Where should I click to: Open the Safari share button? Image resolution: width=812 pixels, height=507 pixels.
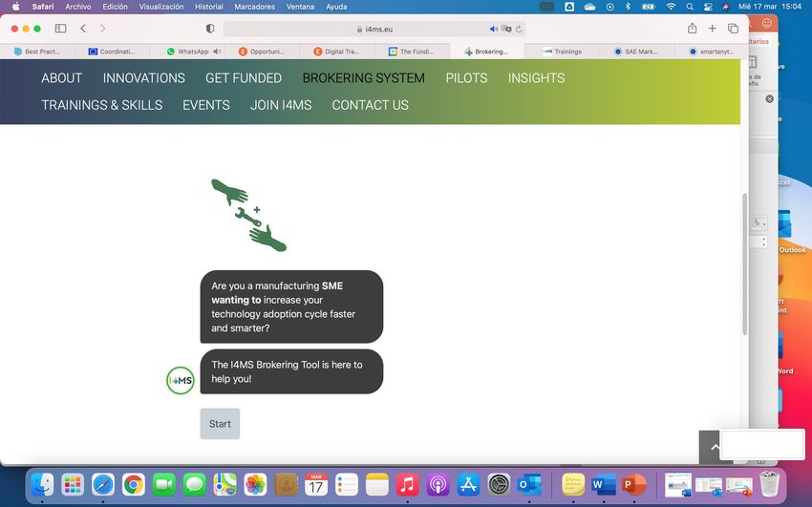coord(692,28)
